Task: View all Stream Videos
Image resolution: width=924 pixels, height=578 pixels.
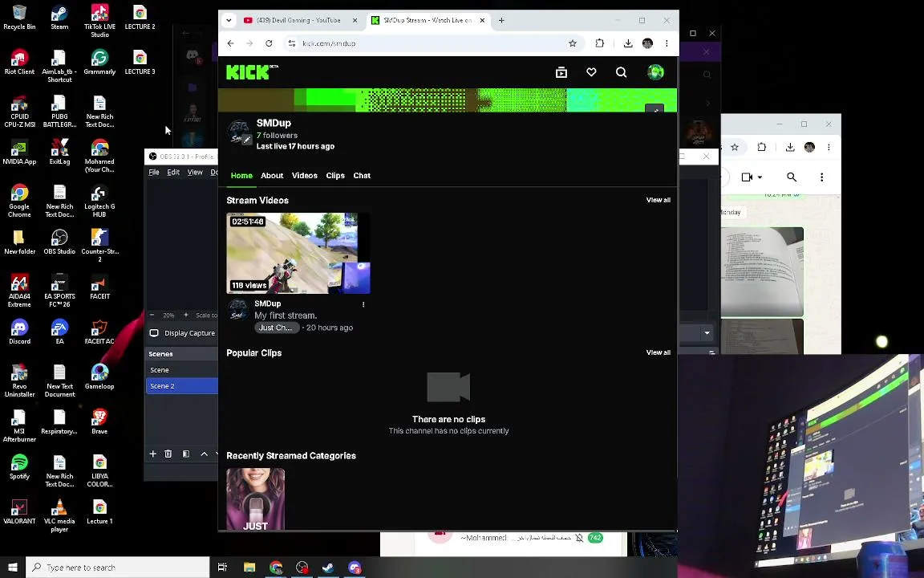Action: tap(659, 200)
